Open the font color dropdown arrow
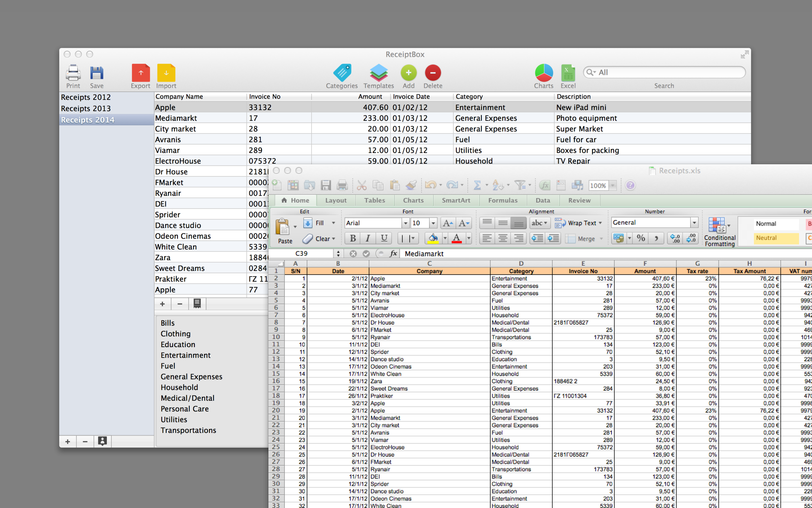This screenshot has width=812, height=508. click(x=469, y=239)
